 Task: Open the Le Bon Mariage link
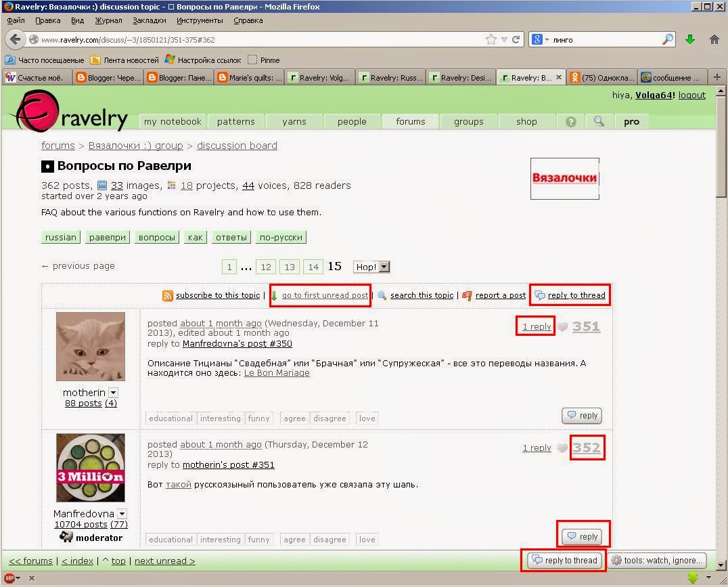tap(277, 373)
